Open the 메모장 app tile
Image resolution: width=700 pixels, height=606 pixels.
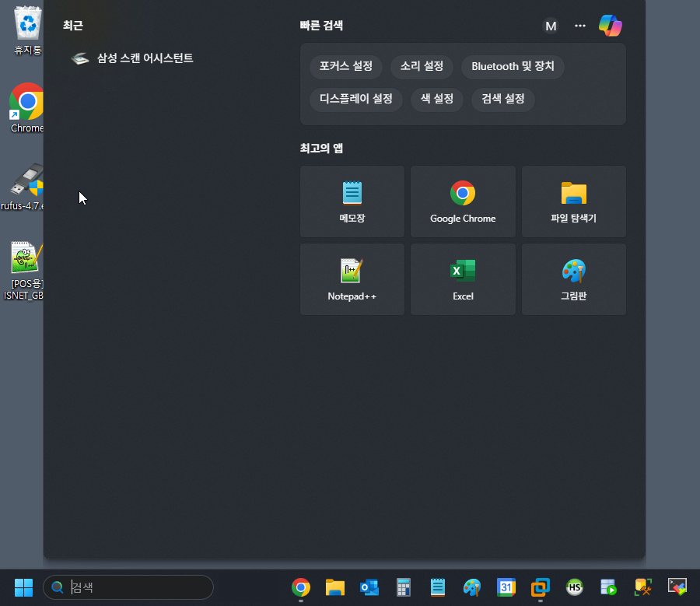pyautogui.click(x=352, y=201)
